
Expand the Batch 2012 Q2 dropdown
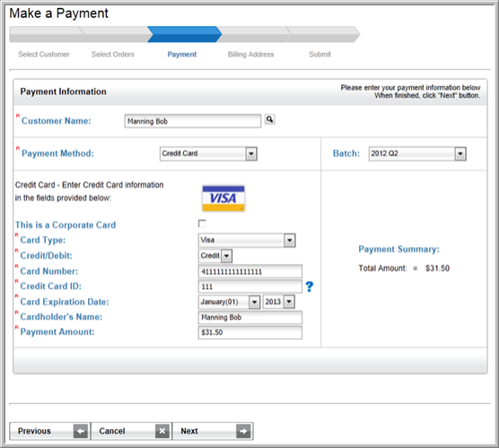(x=417, y=154)
